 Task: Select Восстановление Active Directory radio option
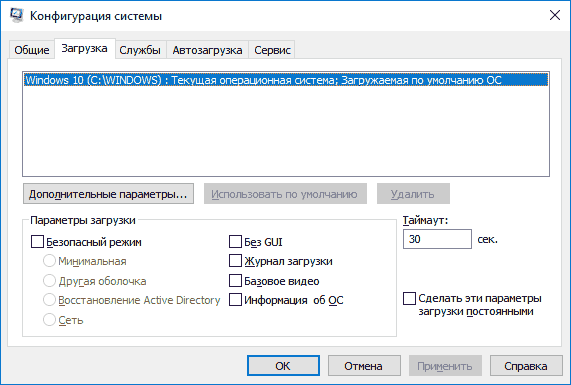click(x=49, y=300)
